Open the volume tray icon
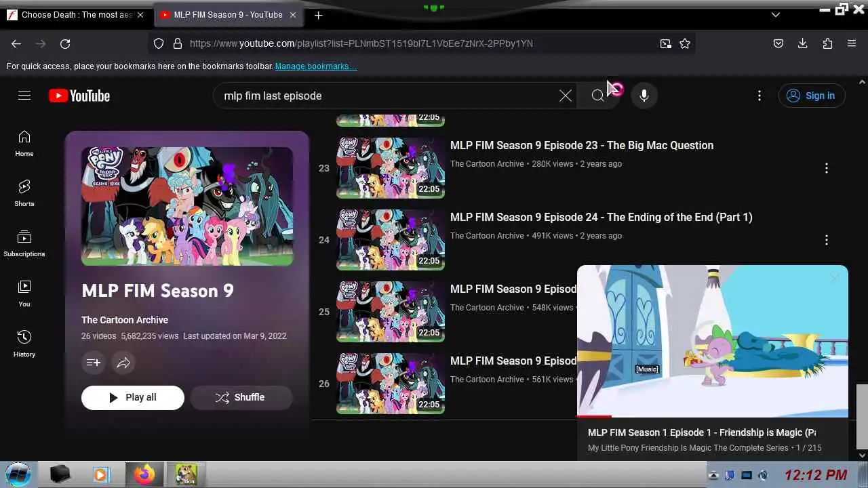The height and width of the screenshot is (488, 868). [763, 475]
